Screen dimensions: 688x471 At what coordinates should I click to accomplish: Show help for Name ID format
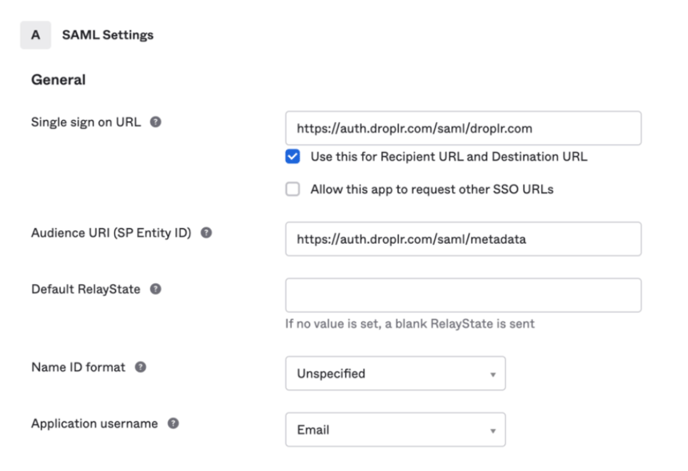pos(140,367)
